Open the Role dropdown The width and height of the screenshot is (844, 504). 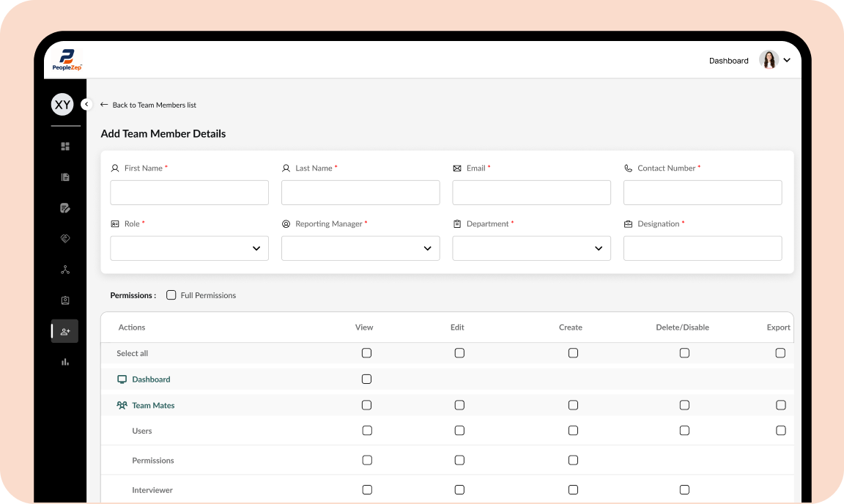pyautogui.click(x=190, y=248)
